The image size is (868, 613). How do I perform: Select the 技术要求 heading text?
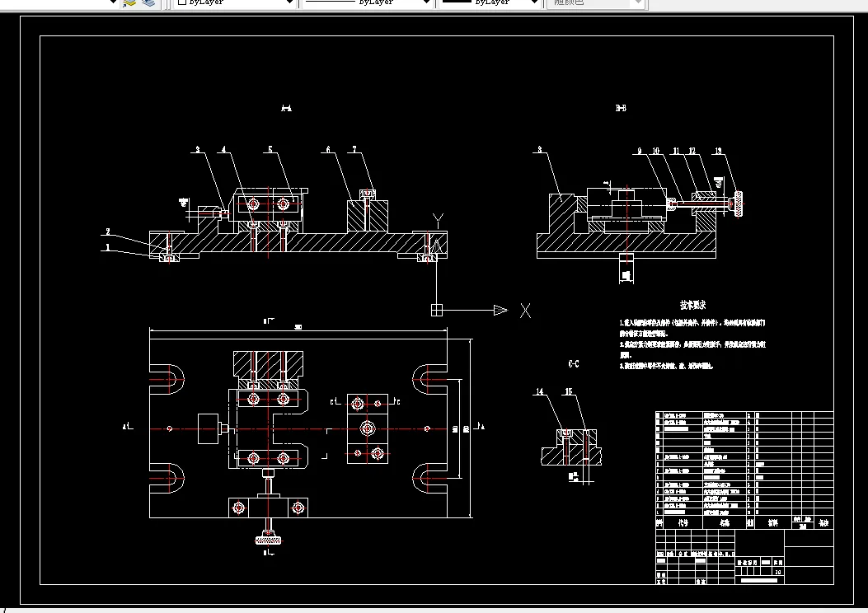tap(692, 305)
